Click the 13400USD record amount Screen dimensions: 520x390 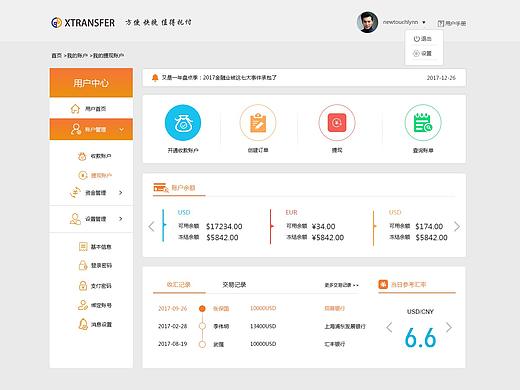263,326
